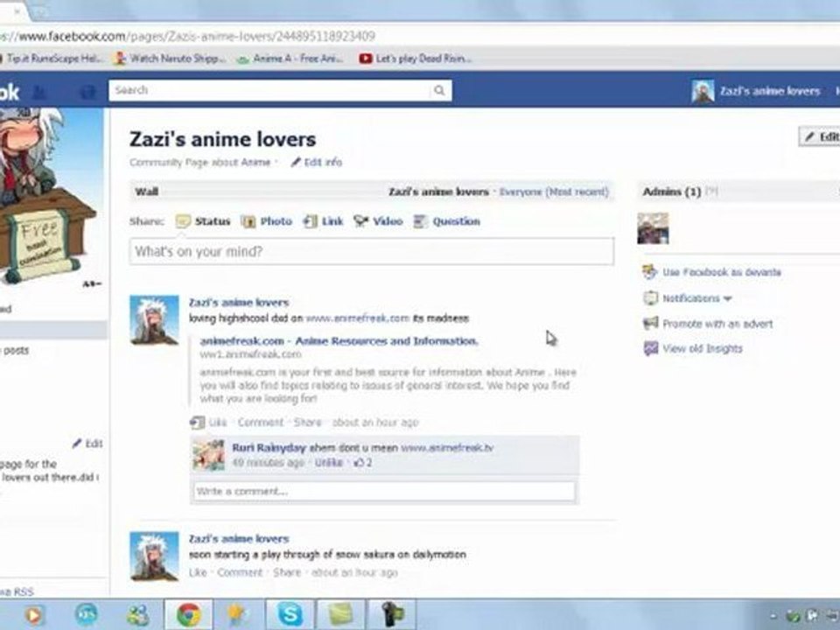840x630 pixels.
Task: Click Comment on animefreak post
Action: tap(261, 422)
